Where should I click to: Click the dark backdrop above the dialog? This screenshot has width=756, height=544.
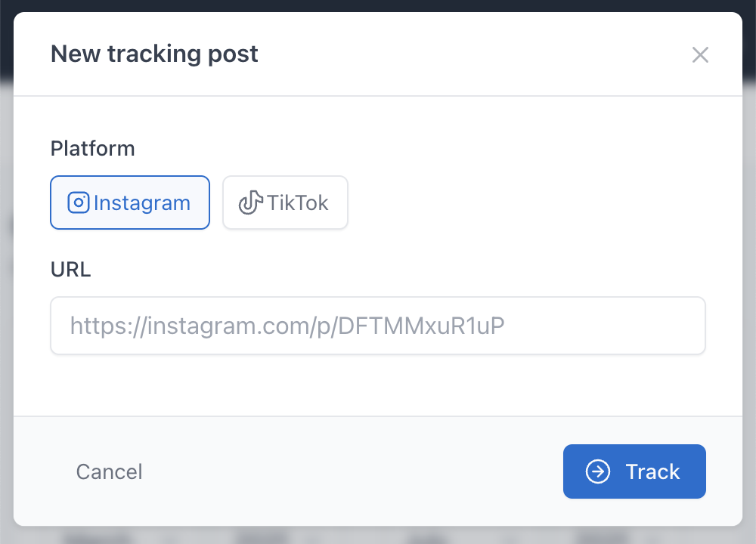378,5
